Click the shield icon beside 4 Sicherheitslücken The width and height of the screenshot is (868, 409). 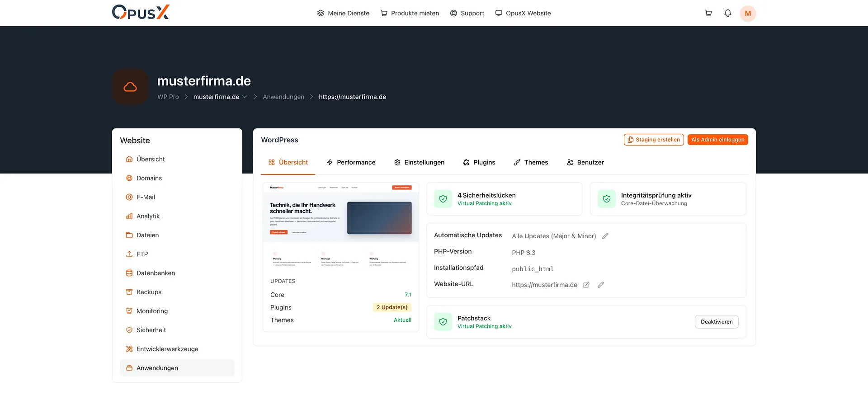point(443,199)
